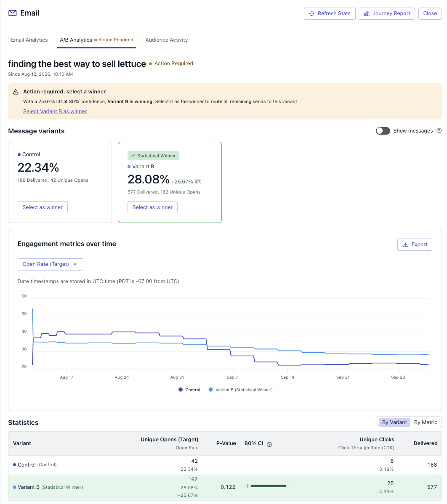447x504 pixels.
Task: Click the Delivered column header
Action: (426, 443)
